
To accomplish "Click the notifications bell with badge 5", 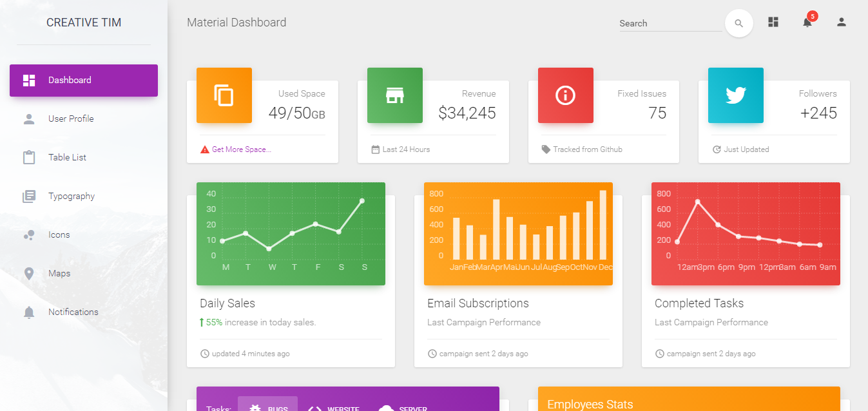I will pos(807,22).
